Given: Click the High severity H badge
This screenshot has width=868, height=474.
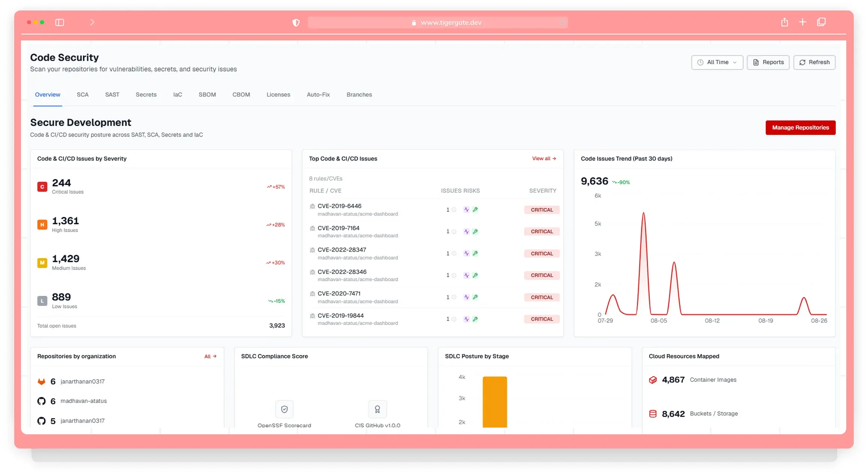Looking at the screenshot, I should click(42, 225).
